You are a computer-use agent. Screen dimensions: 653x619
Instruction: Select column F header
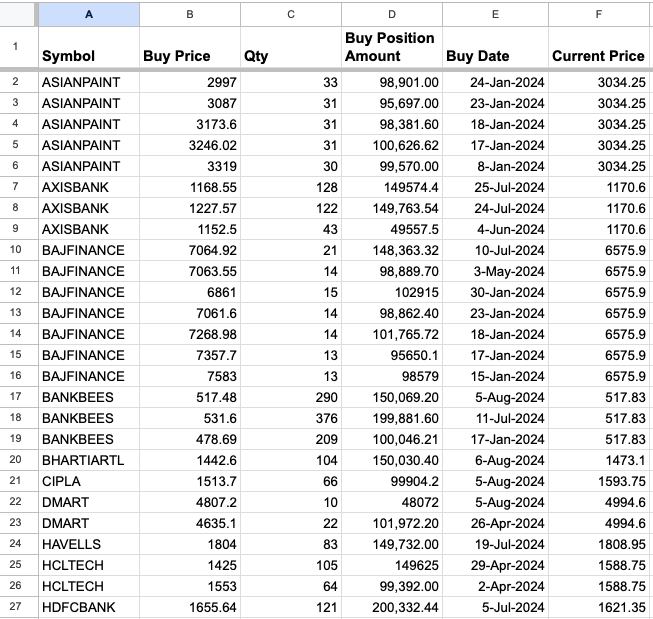click(599, 15)
